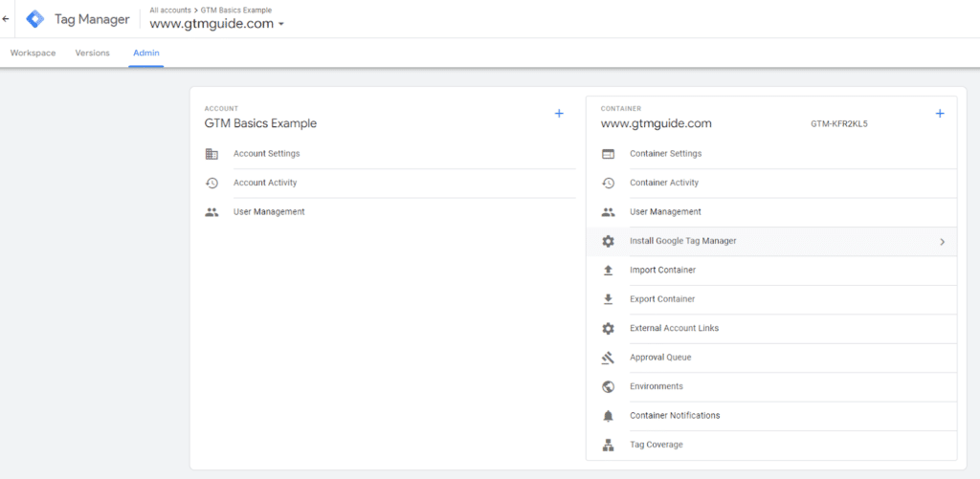Screen dimensions: 980x479
Task: Click the Account Activity history icon
Action: (212, 183)
